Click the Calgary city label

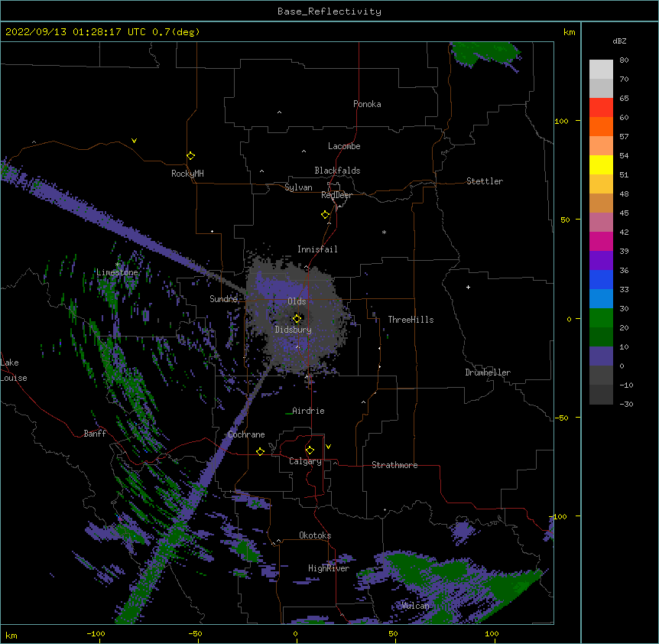[305, 461]
